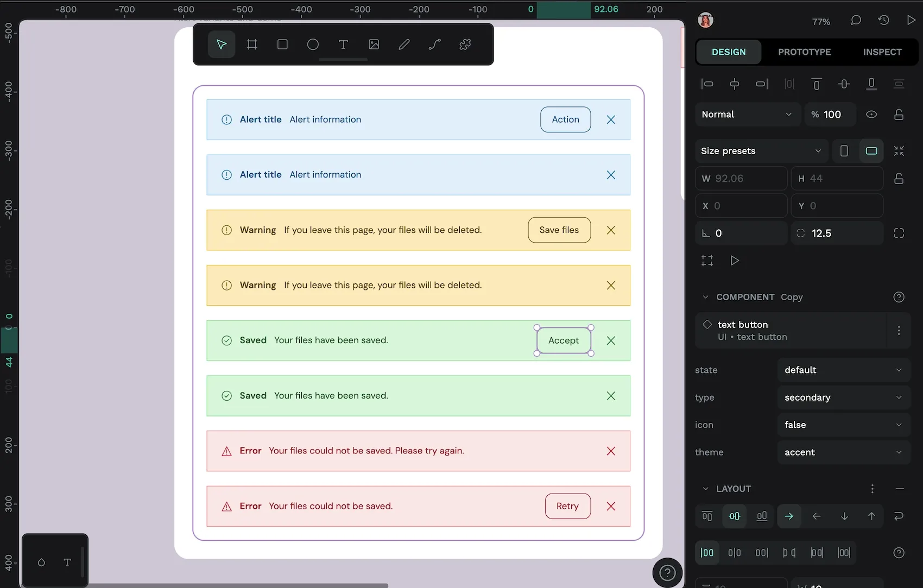Viewport: 923px width, 588px height.
Task: Select the Text tool in toolbar
Action: point(343,45)
